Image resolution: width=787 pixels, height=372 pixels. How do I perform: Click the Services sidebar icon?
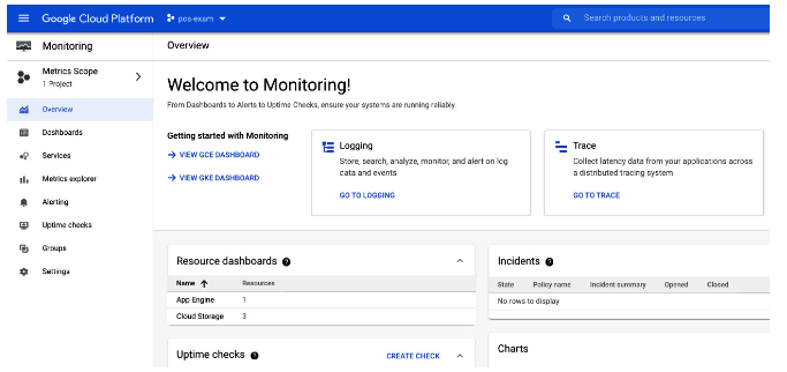pos(24,156)
